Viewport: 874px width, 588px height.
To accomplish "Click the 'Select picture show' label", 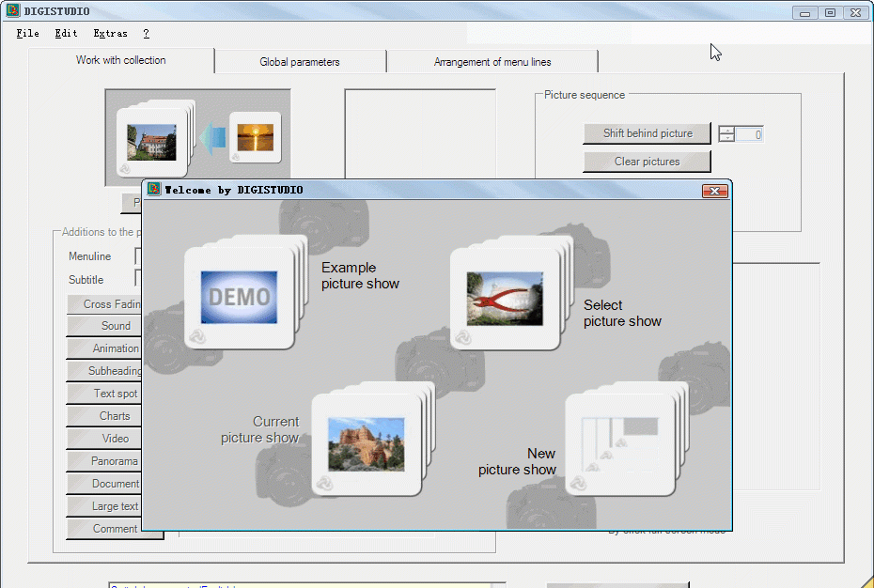I will (x=622, y=313).
